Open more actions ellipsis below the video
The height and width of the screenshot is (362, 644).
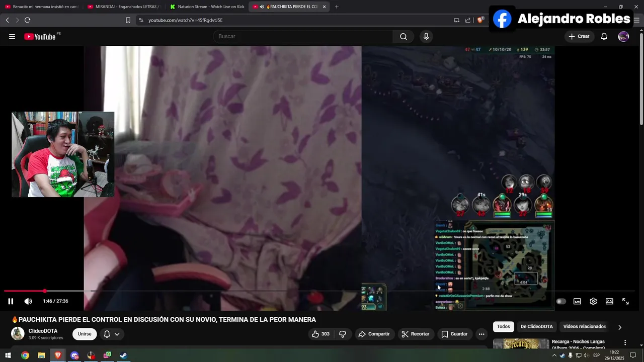click(x=481, y=334)
